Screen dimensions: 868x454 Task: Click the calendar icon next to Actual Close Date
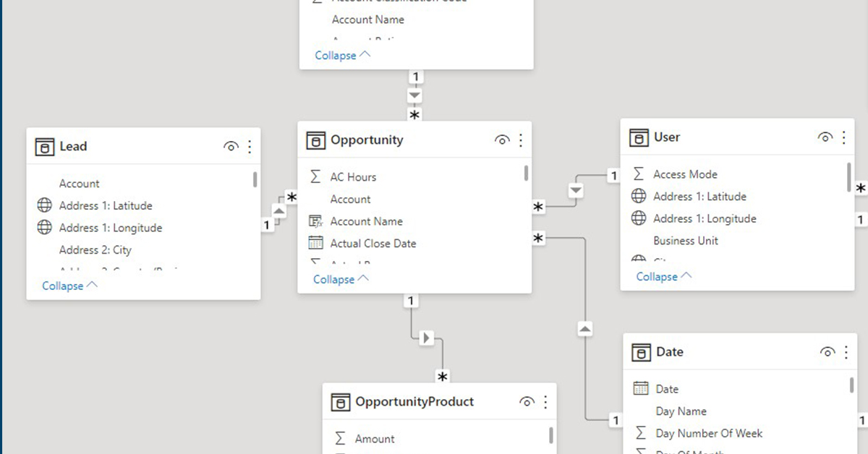pyautogui.click(x=316, y=244)
